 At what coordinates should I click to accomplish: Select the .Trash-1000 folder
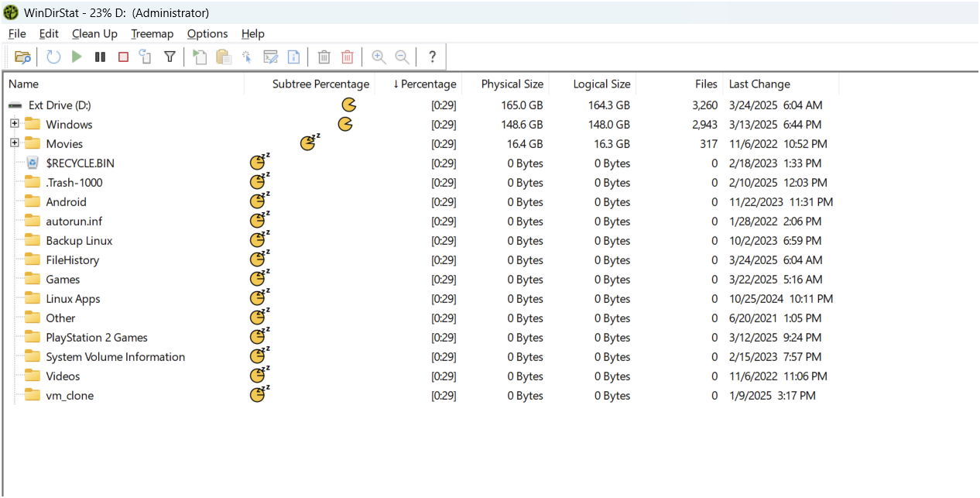(74, 183)
